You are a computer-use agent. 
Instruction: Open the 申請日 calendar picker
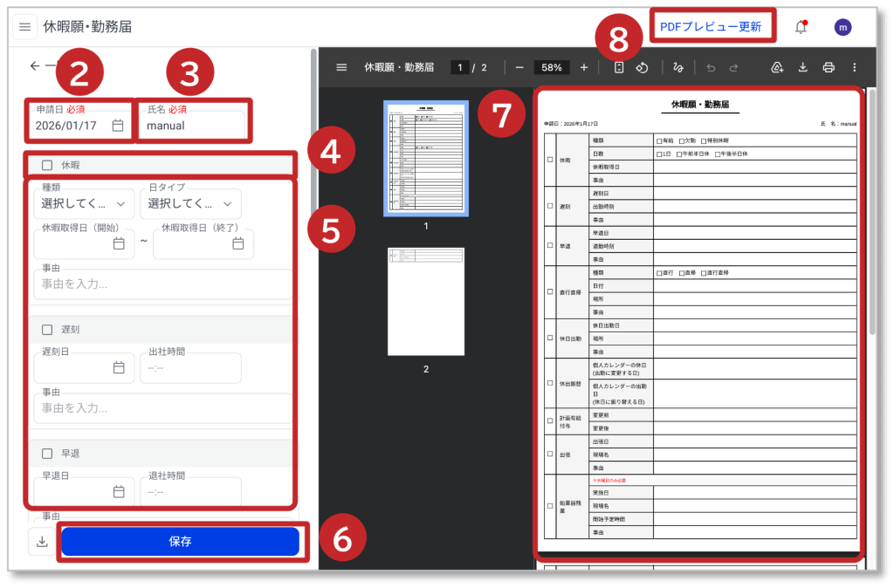(x=118, y=126)
